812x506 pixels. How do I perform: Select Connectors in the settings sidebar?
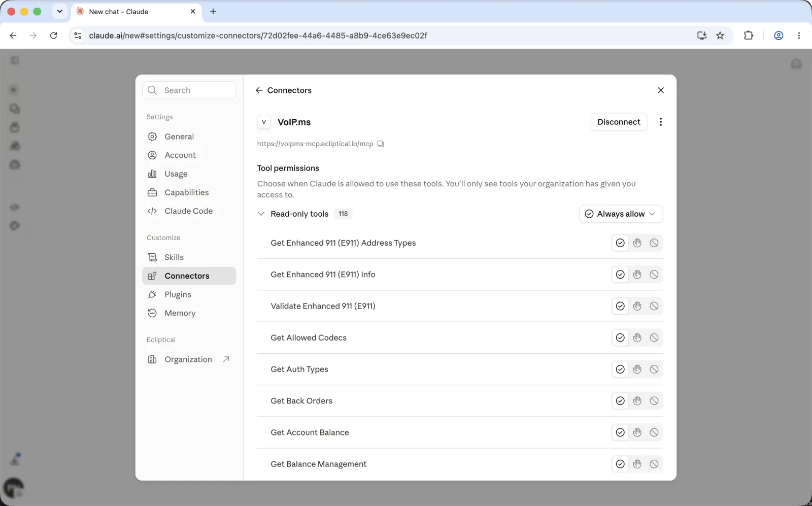[x=189, y=276]
